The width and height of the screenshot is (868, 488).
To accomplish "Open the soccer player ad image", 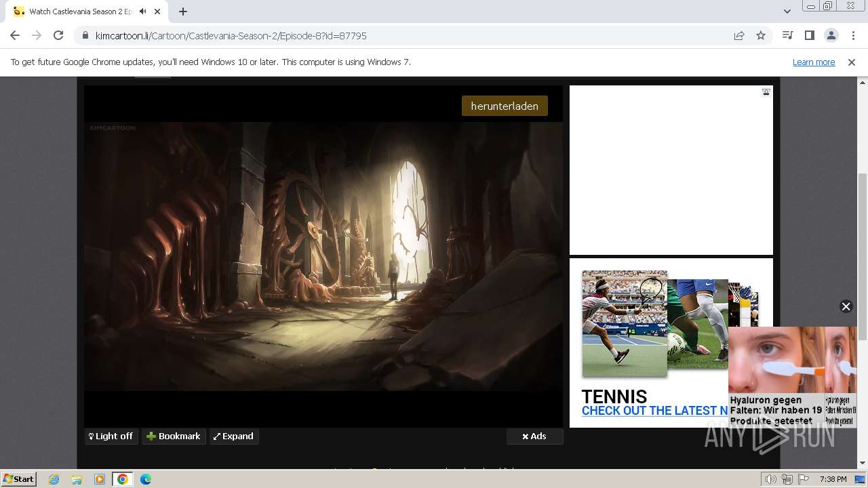I will coord(697,324).
